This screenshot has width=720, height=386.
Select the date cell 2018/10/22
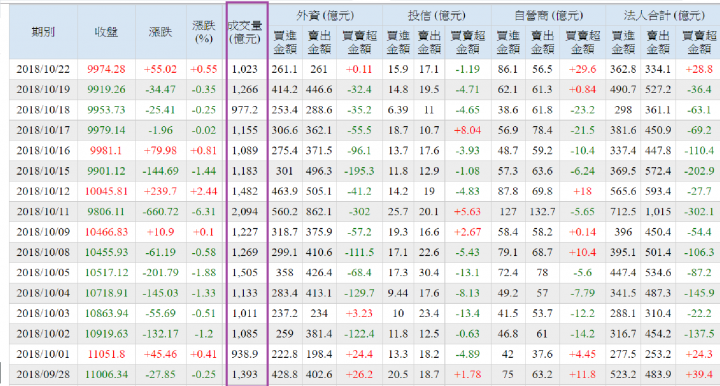pos(43,69)
